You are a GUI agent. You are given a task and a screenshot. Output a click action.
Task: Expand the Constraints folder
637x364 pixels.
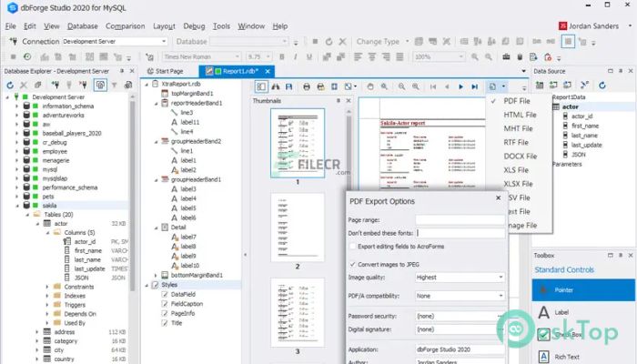(47, 287)
